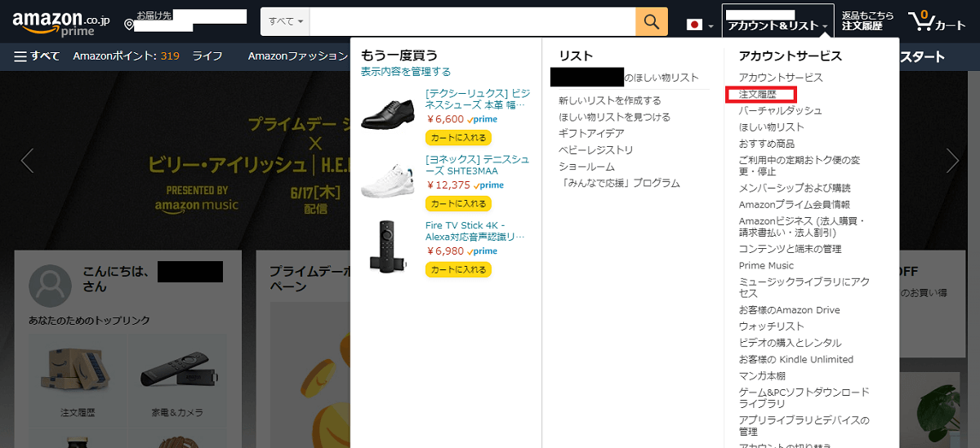Add Fire TV Stick 4K to cart
980x448 pixels.
pyautogui.click(x=458, y=270)
